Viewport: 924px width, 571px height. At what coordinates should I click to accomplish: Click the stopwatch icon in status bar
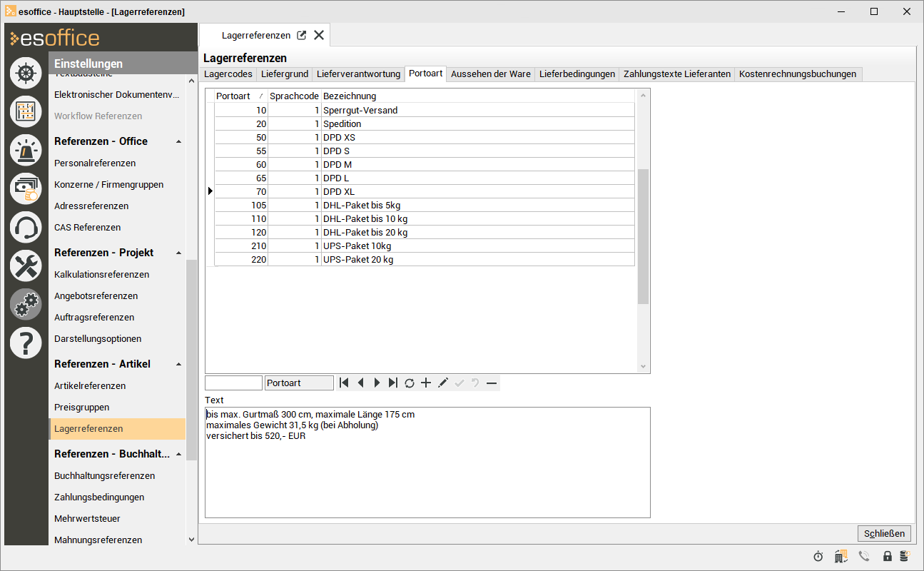pyautogui.click(x=818, y=556)
